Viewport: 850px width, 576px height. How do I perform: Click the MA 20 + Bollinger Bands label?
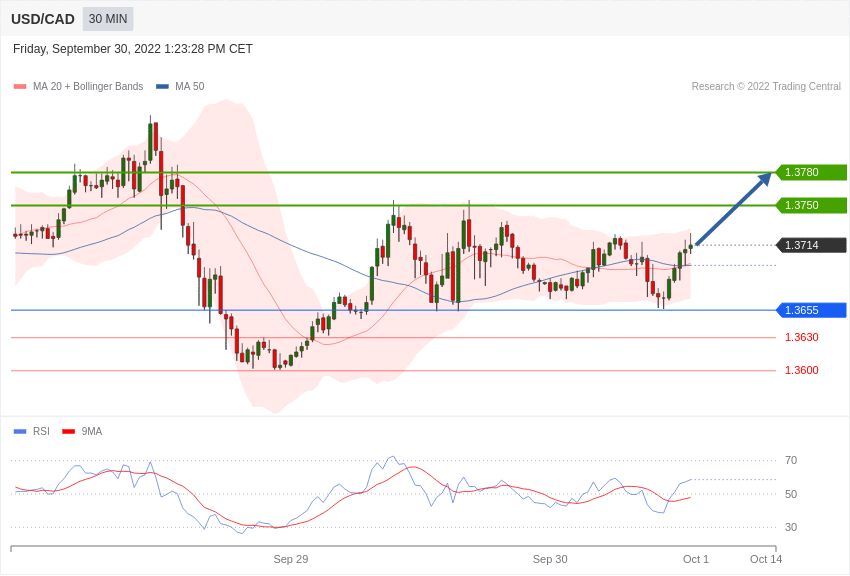(x=88, y=87)
